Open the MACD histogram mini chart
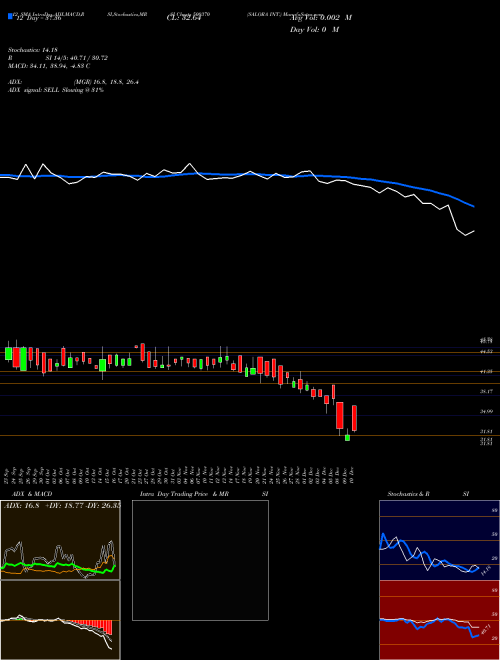 60,620
